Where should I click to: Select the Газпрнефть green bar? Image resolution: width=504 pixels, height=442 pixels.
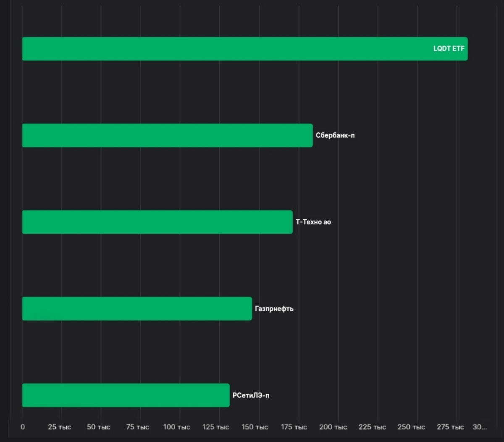tap(137, 308)
